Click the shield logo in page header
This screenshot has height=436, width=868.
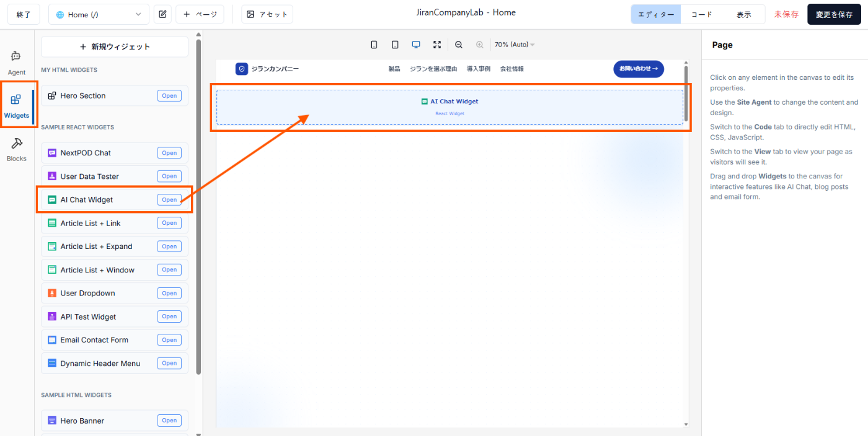(x=242, y=69)
